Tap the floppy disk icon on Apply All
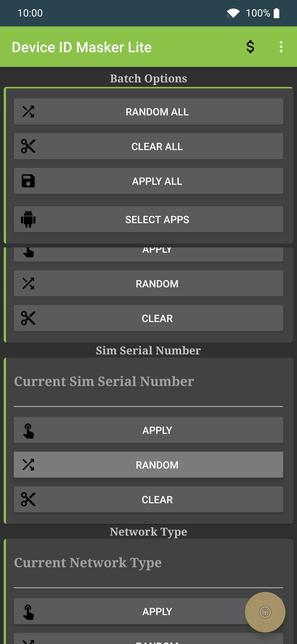Screen dimensions: 297x644 tap(28, 181)
